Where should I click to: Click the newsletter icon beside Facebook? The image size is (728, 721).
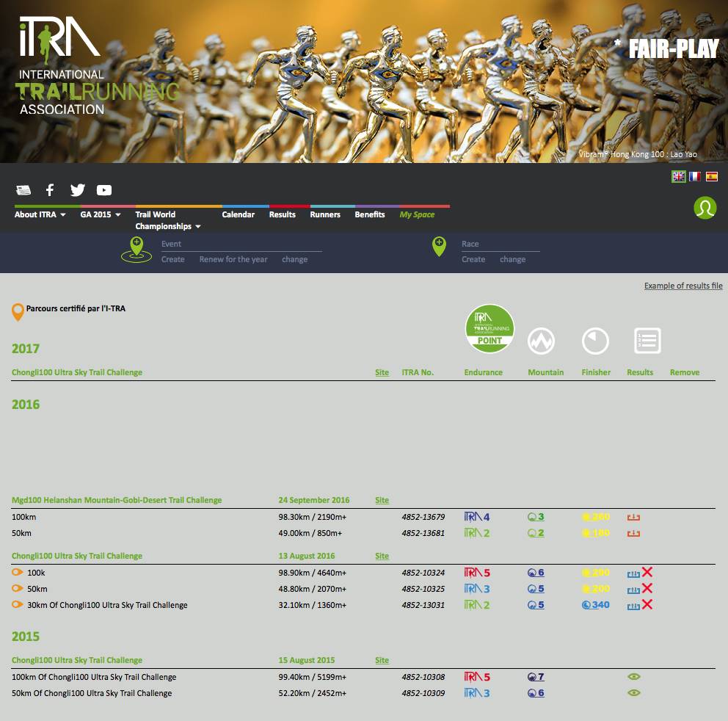click(x=23, y=190)
